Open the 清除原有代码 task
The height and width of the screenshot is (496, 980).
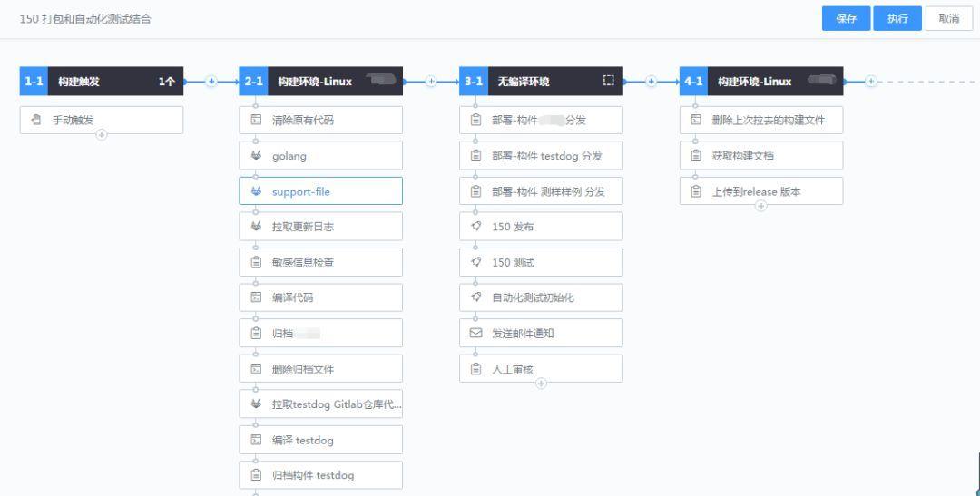pyautogui.click(x=320, y=120)
